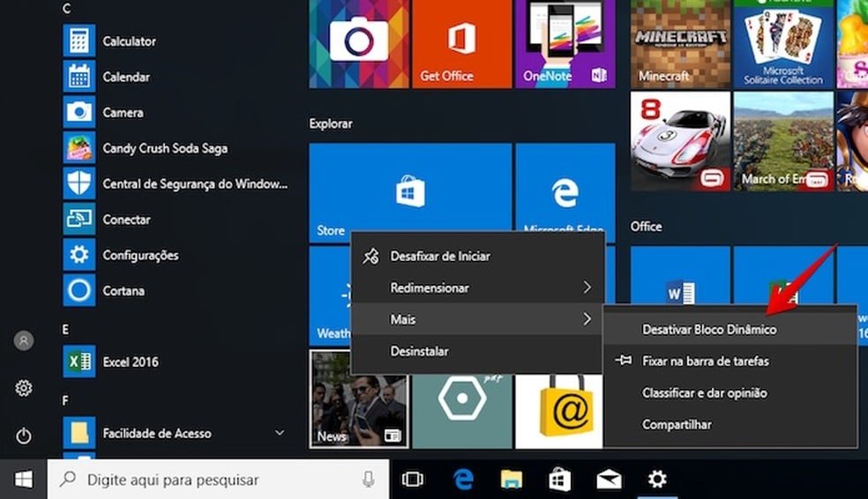Click the Task View icon on taskbar

point(412,480)
